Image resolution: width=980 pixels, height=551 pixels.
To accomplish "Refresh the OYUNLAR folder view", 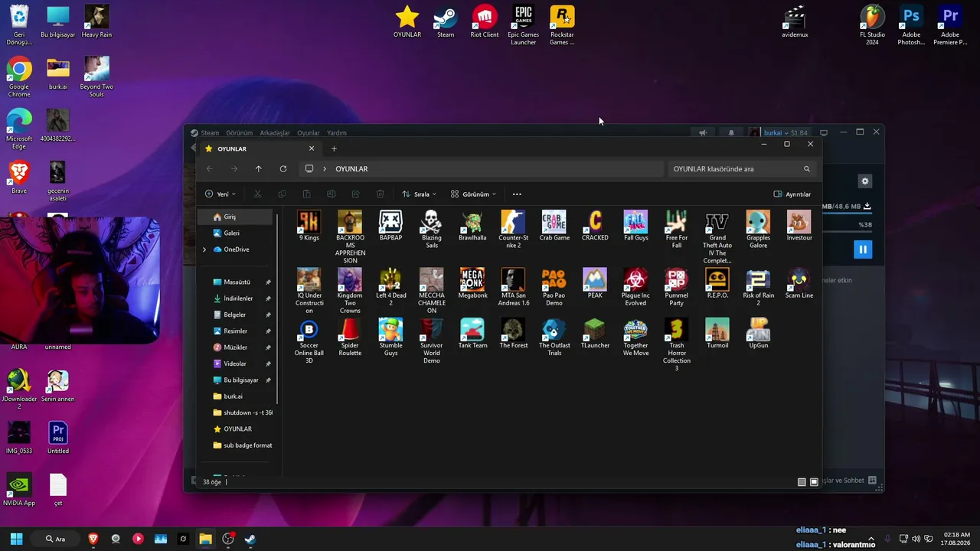I will tap(283, 169).
